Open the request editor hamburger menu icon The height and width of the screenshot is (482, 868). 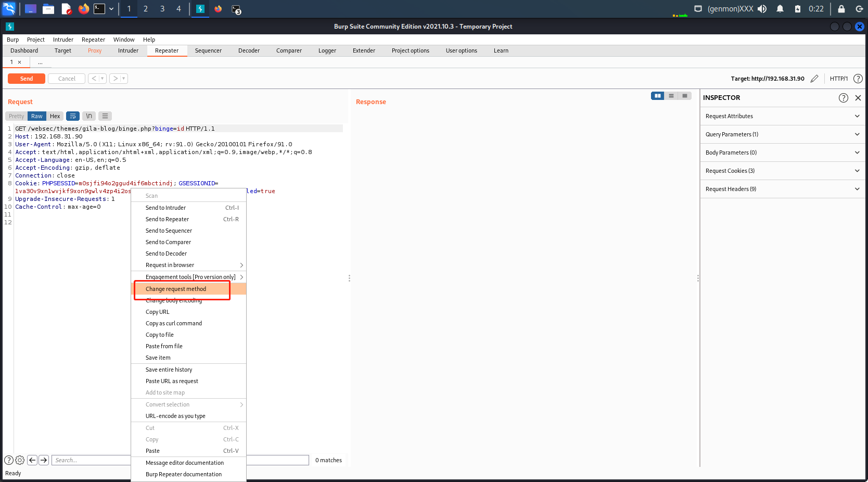pyautogui.click(x=105, y=116)
